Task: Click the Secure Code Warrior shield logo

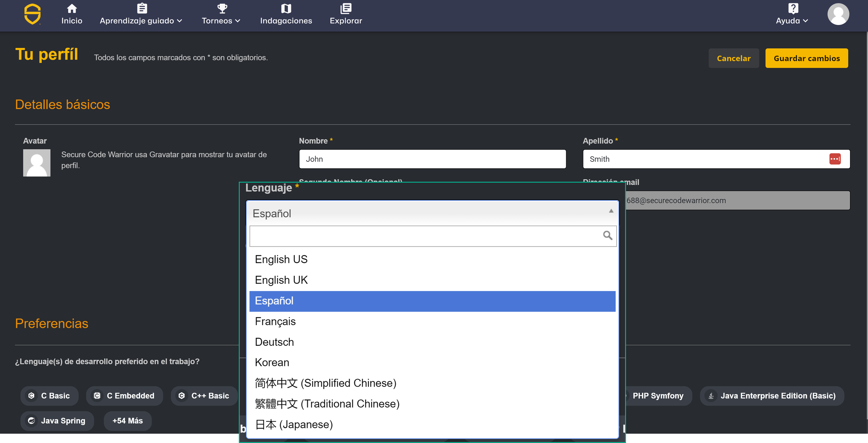Action: (32, 14)
